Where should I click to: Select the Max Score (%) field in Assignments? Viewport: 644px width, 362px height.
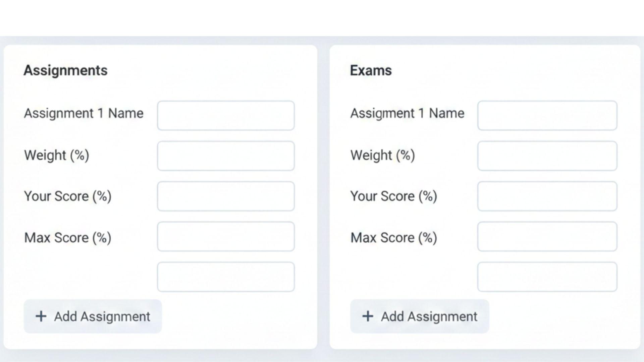(x=226, y=237)
